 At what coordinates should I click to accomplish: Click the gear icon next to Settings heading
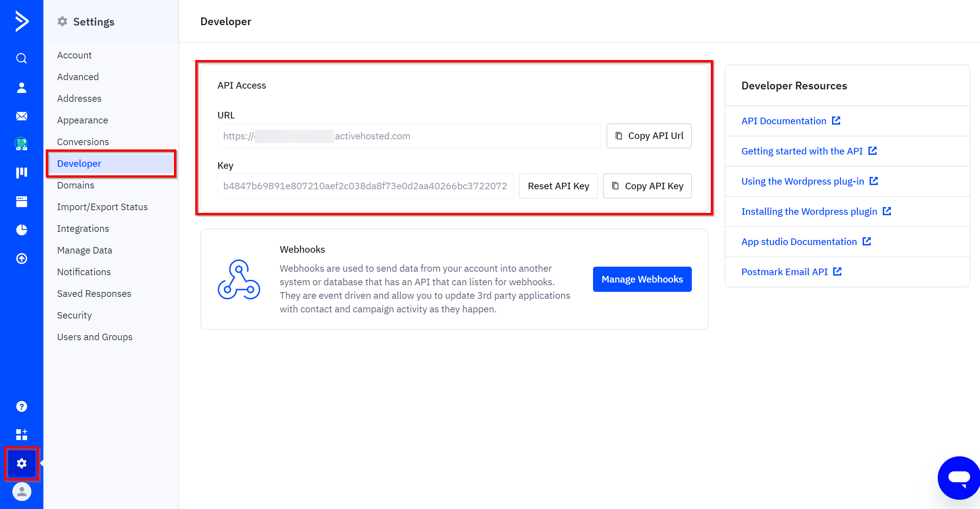point(62,21)
